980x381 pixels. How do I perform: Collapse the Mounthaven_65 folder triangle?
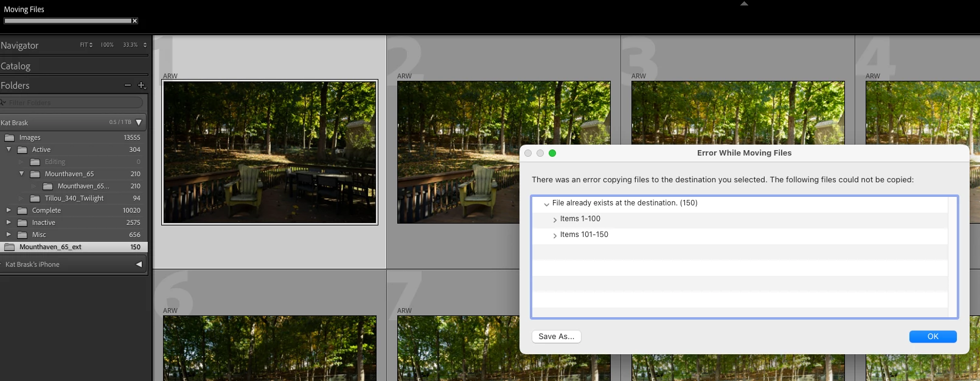pos(21,174)
